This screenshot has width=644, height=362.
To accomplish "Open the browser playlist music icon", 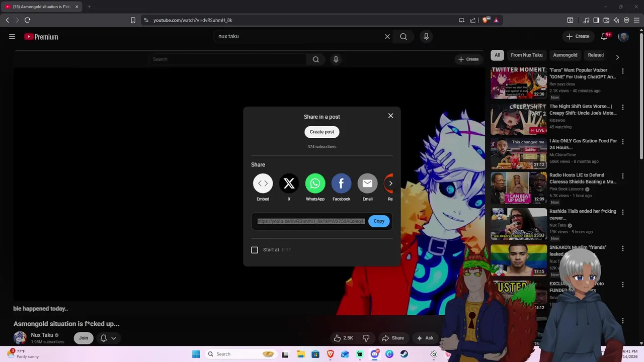I will click(x=586, y=20).
